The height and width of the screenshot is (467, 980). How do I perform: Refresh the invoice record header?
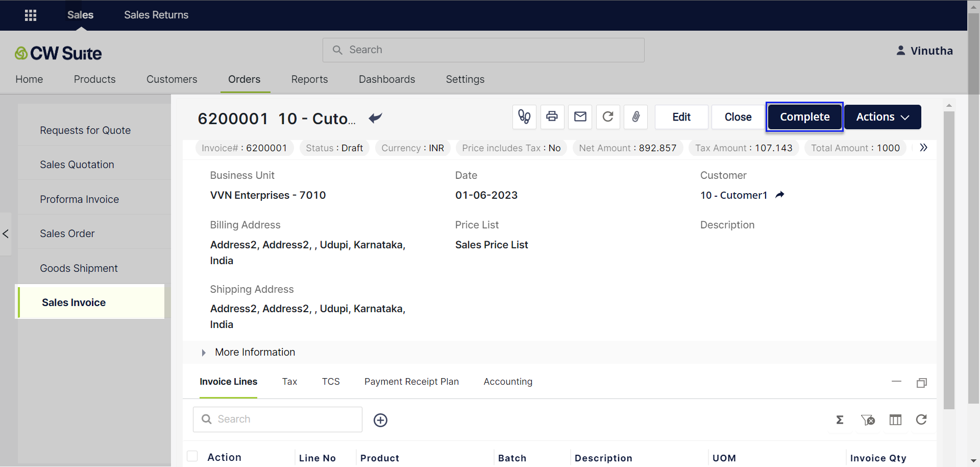tap(607, 117)
